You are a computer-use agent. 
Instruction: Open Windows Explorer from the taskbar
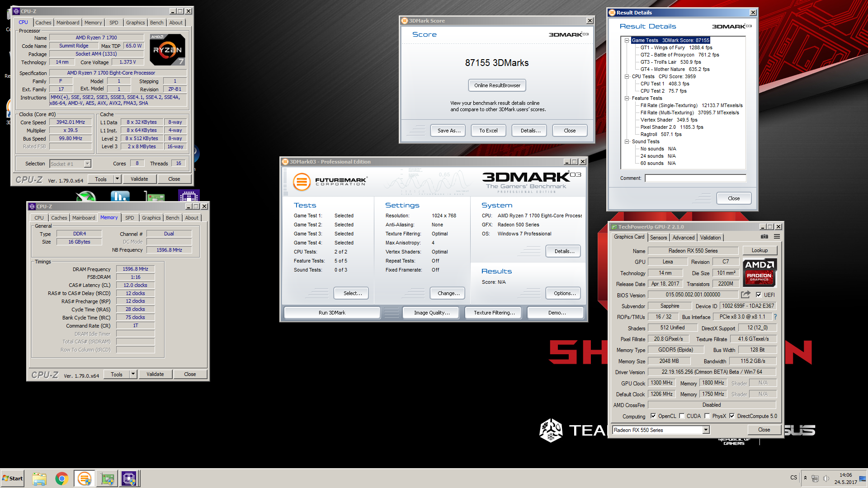(x=39, y=479)
